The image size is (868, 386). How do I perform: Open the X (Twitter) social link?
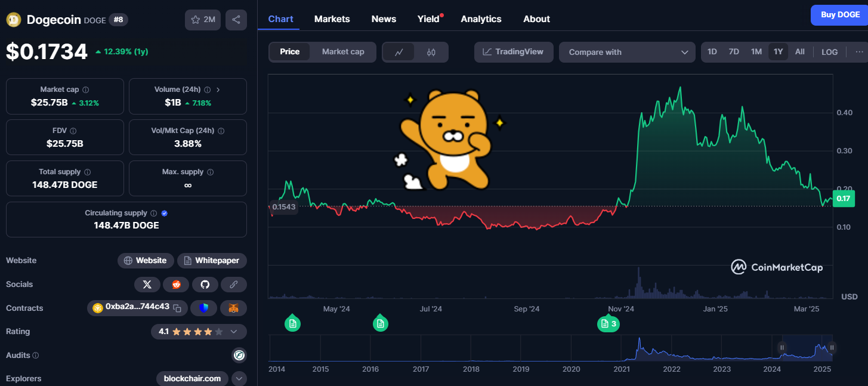[147, 285]
